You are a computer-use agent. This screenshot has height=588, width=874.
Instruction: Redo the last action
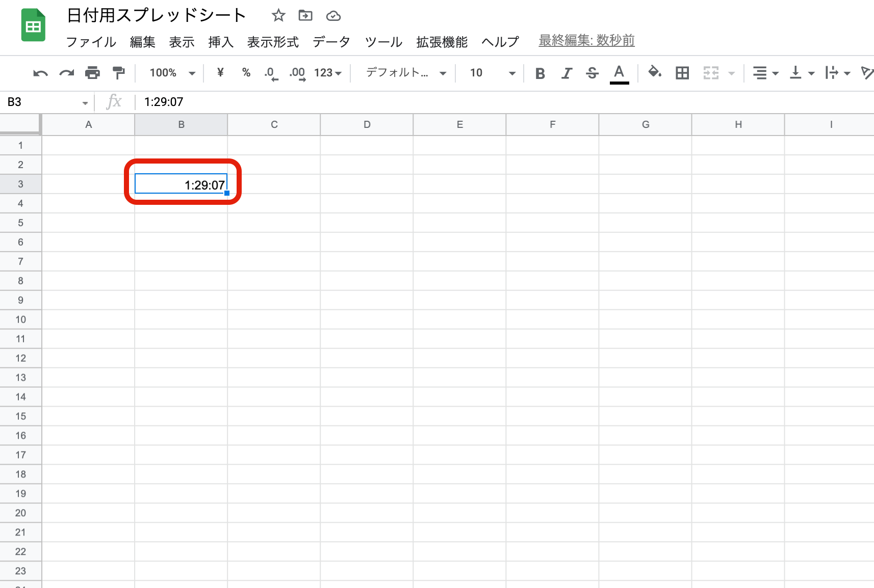[67, 73]
